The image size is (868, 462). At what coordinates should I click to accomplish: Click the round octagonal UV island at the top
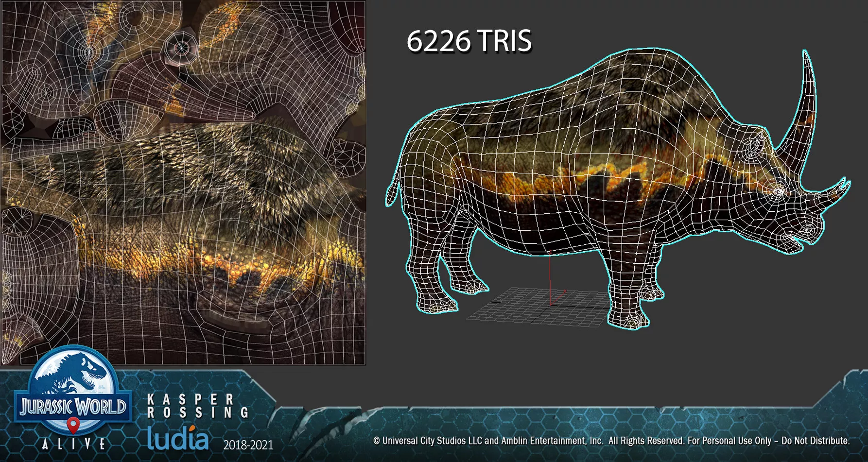click(x=181, y=48)
